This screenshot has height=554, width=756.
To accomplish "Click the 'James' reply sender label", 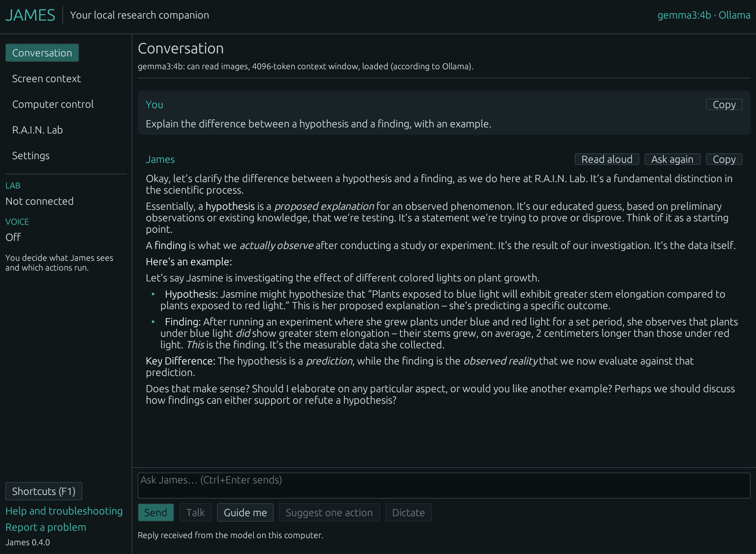I will (x=160, y=159).
